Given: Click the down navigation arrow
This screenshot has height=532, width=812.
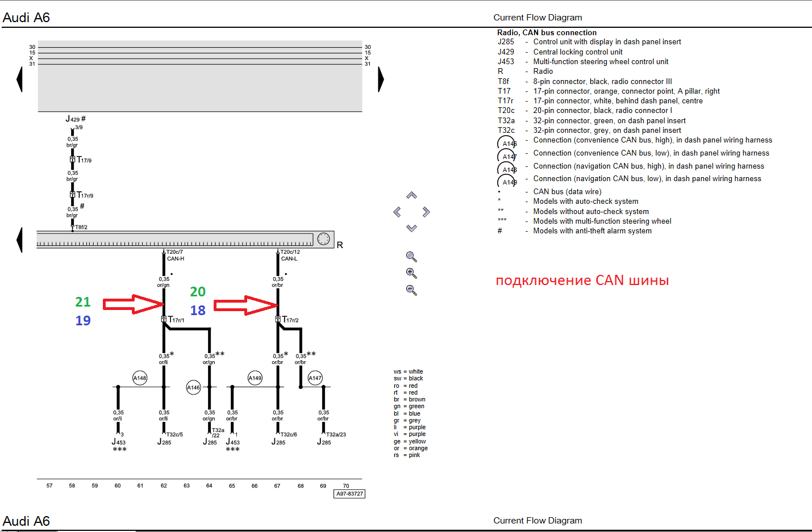Looking at the screenshot, I should coord(411,228).
